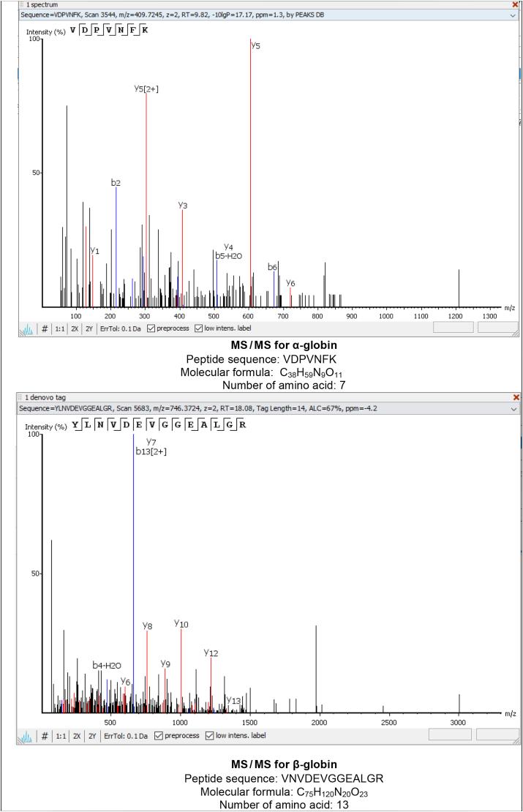Click ErrTol: 0.1 Da in upper toolbar
Viewport: 523px width, 812px height.
point(120,329)
